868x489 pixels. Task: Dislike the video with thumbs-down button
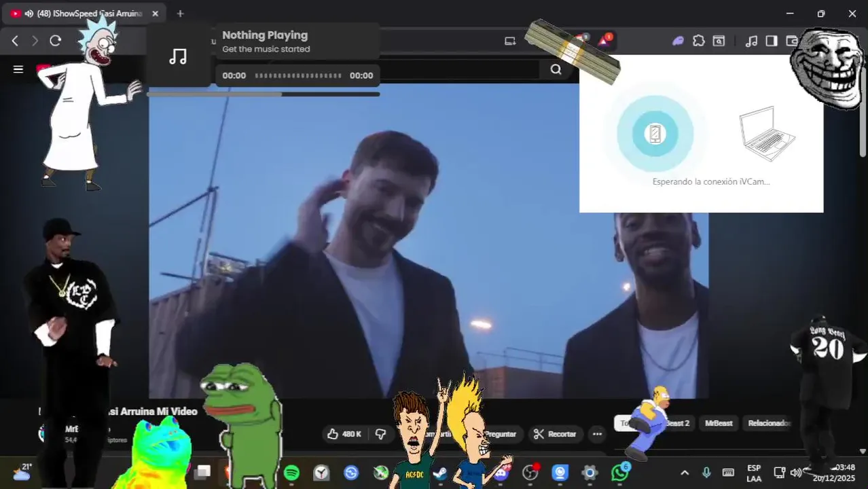click(381, 434)
